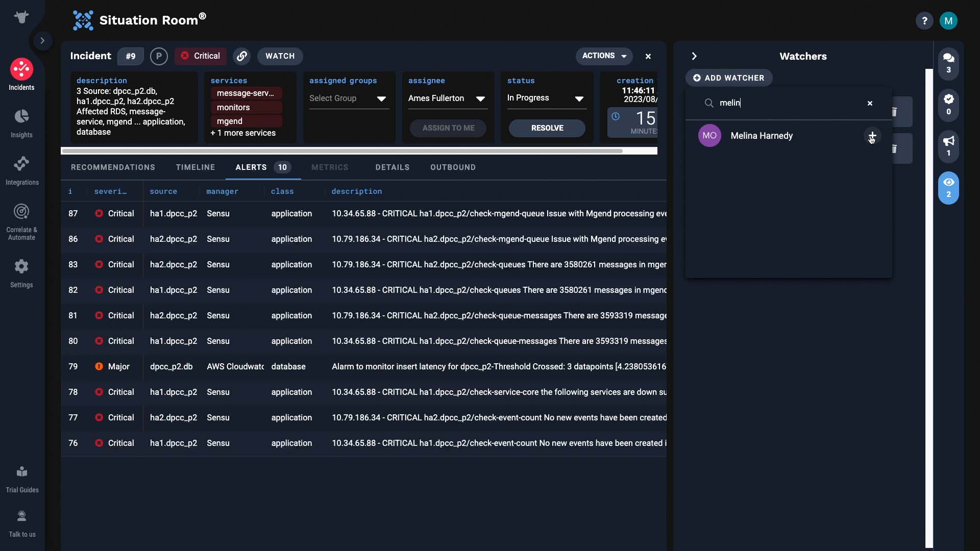The width and height of the screenshot is (980, 551).
Task: Click the Situation Room logo icon
Action: pos(83,20)
